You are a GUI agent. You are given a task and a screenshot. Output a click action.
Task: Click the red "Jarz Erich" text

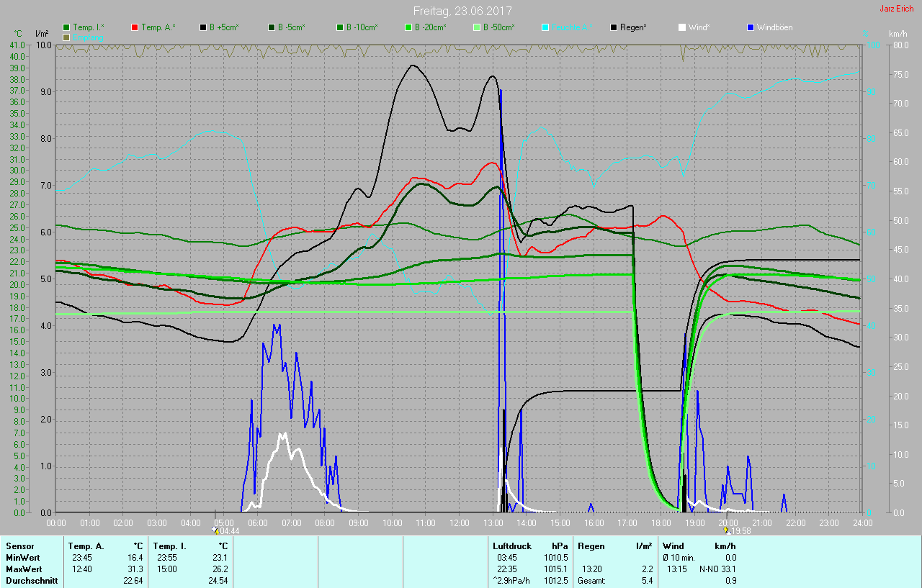point(897,9)
